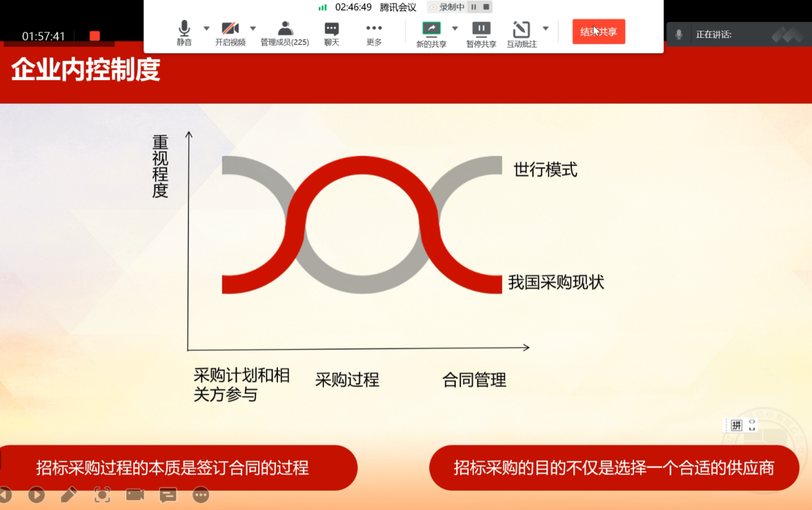
Task: Open 管理成员 participants panel
Action: (285, 33)
